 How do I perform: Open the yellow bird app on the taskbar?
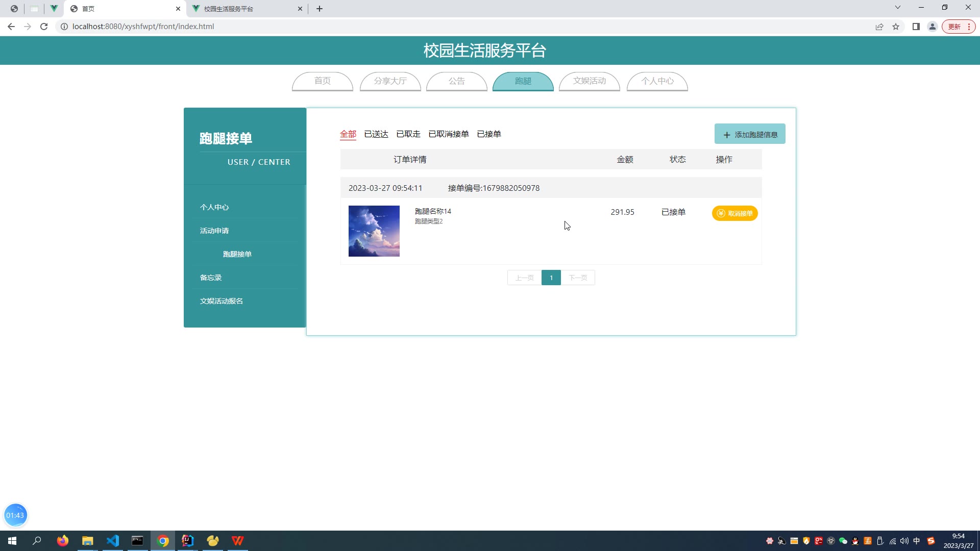[213, 541]
